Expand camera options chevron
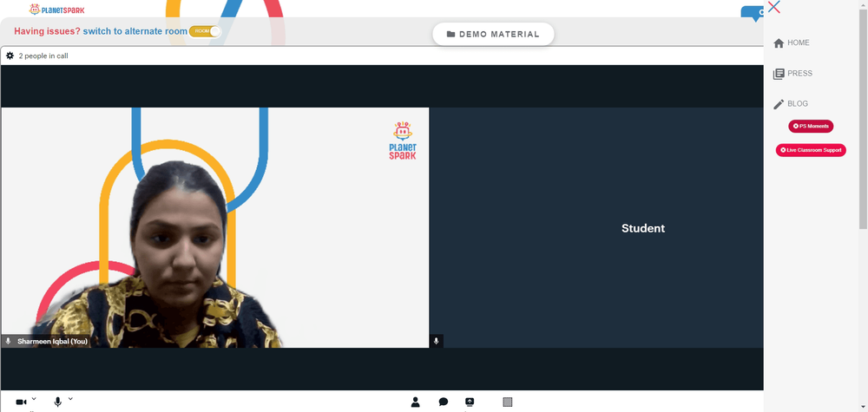The width and height of the screenshot is (868, 412). tap(34, 399)
